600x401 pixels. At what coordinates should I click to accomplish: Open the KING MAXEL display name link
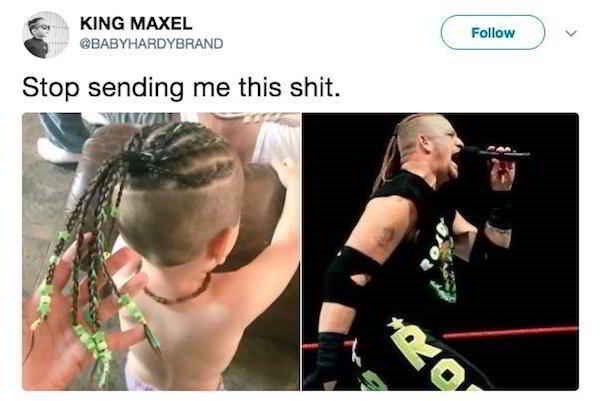(x=136, y=23)
